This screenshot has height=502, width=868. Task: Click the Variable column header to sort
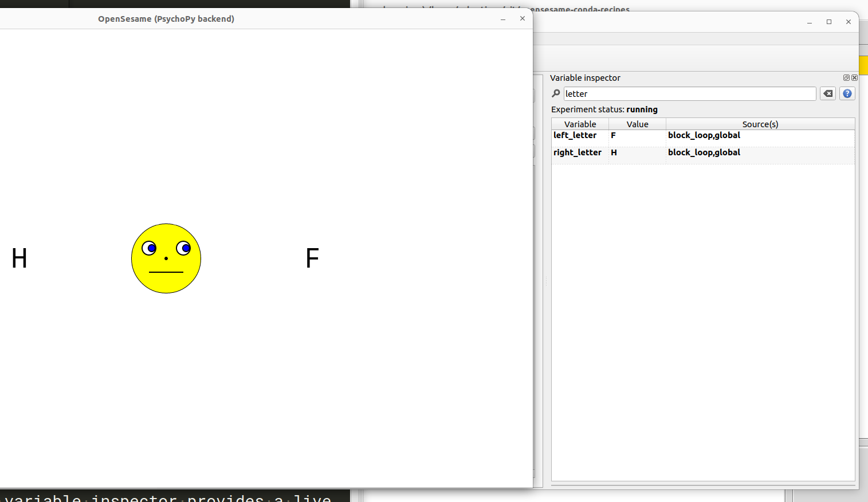(580, 124)
